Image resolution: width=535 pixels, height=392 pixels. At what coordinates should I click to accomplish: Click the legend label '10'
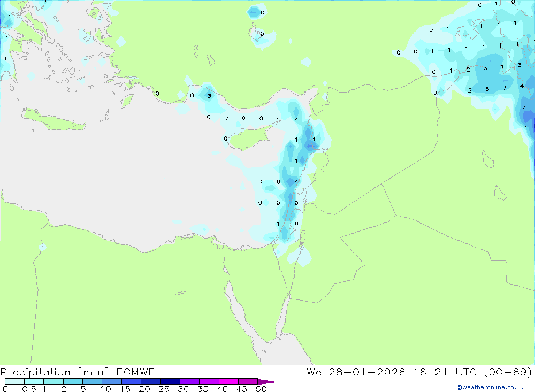click(x=106, y=389)
